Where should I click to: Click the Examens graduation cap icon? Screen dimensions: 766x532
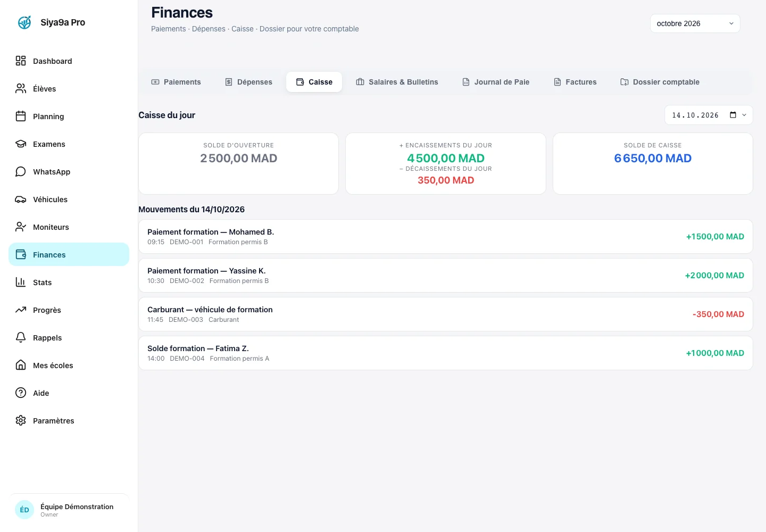pos(21,144)
